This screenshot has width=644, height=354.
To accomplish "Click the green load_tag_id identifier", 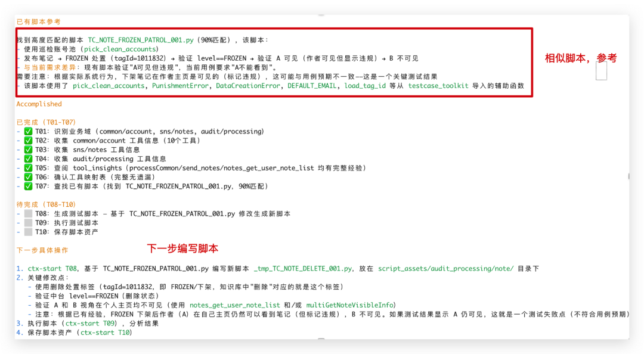I will coord(365,86).
